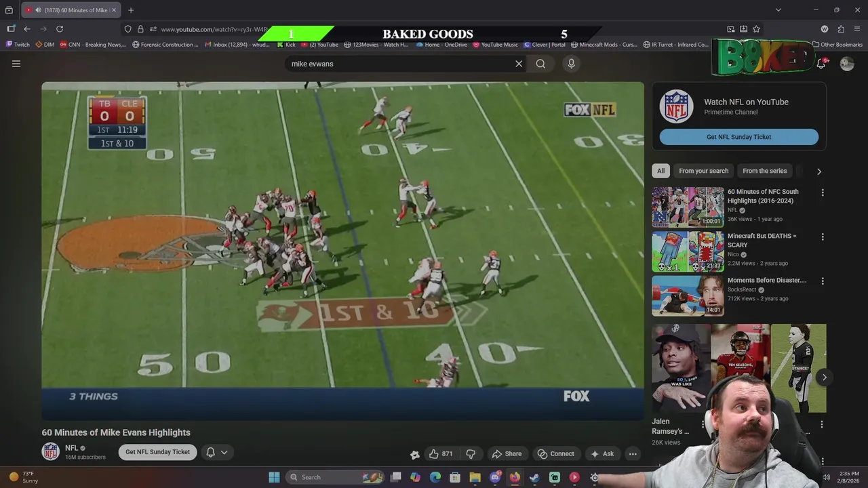Open the clock showing 2:35 PM
This screenshot has width=868, height=488.
pos(849,477)
